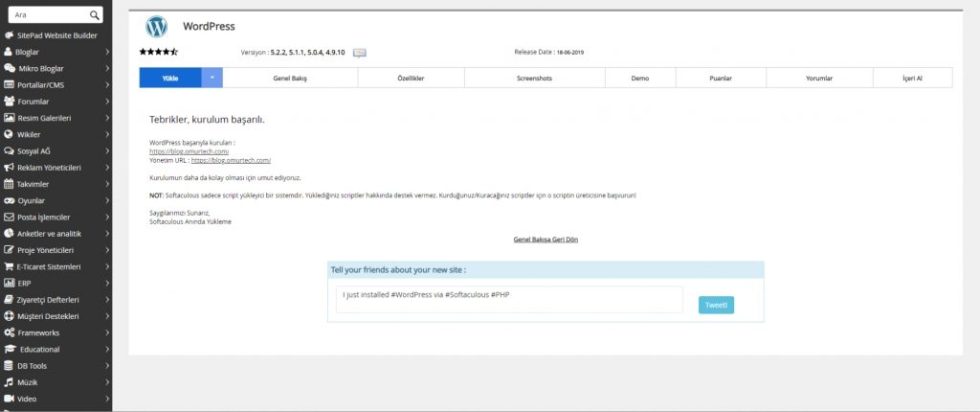Click the Reklam Yöneticileri megaphone icon

point(9,167)
